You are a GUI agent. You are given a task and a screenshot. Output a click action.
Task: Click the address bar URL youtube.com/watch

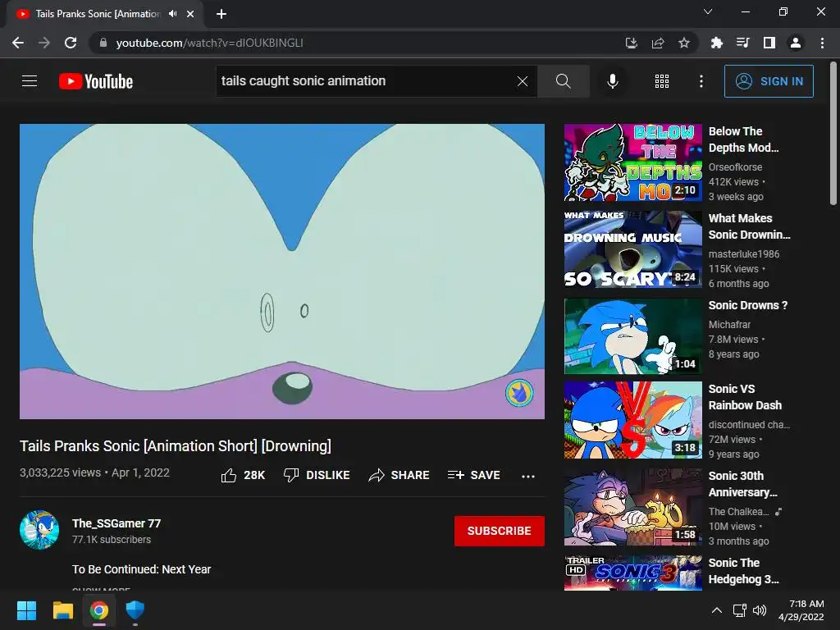click(209, 43)
